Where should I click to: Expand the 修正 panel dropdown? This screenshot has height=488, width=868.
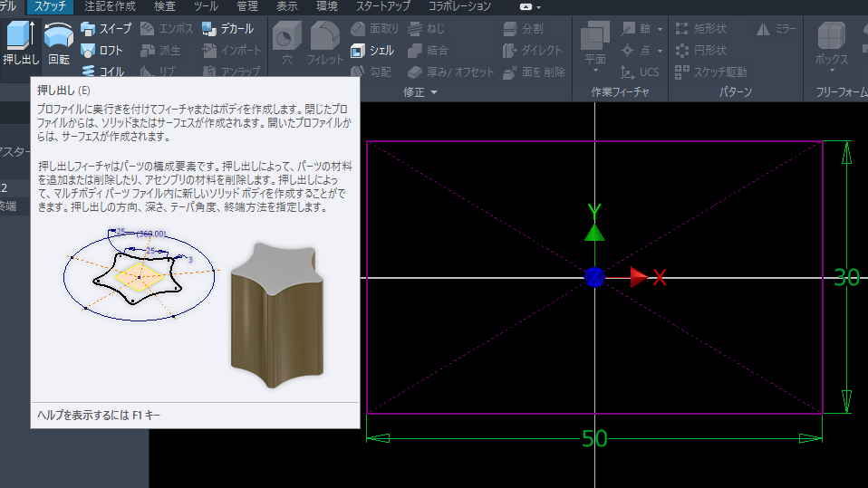pyautogui.click(x=434, y=92)
